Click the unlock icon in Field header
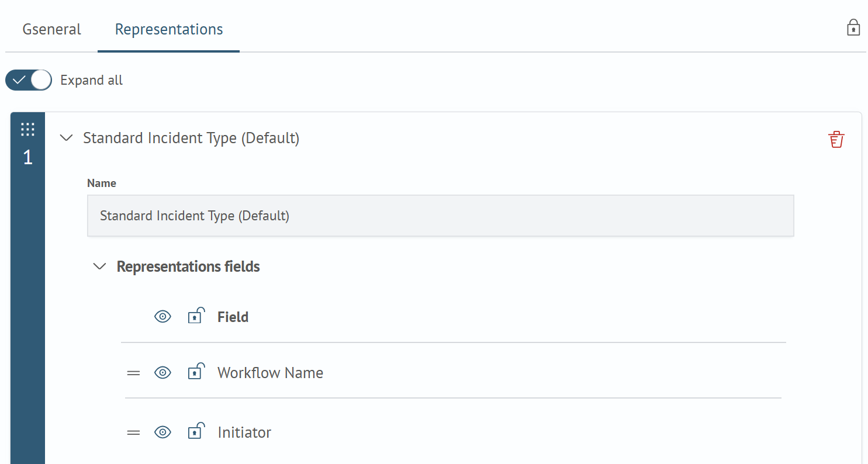 coord(196,316)
